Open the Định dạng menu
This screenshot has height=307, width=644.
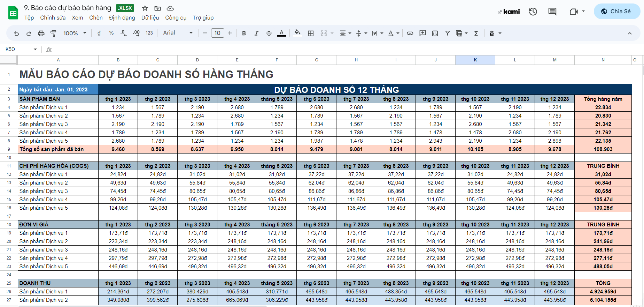(x=122, y=17)
